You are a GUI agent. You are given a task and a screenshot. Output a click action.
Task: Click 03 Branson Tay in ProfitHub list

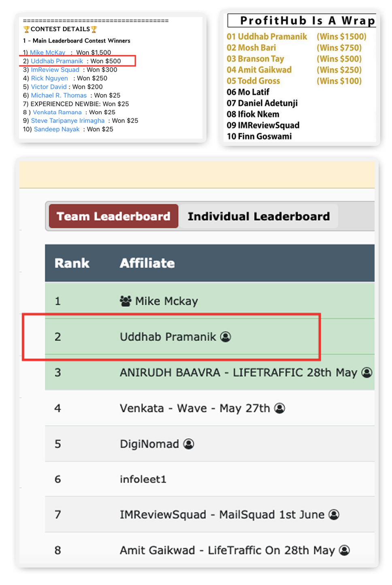[x=255, y=59]
